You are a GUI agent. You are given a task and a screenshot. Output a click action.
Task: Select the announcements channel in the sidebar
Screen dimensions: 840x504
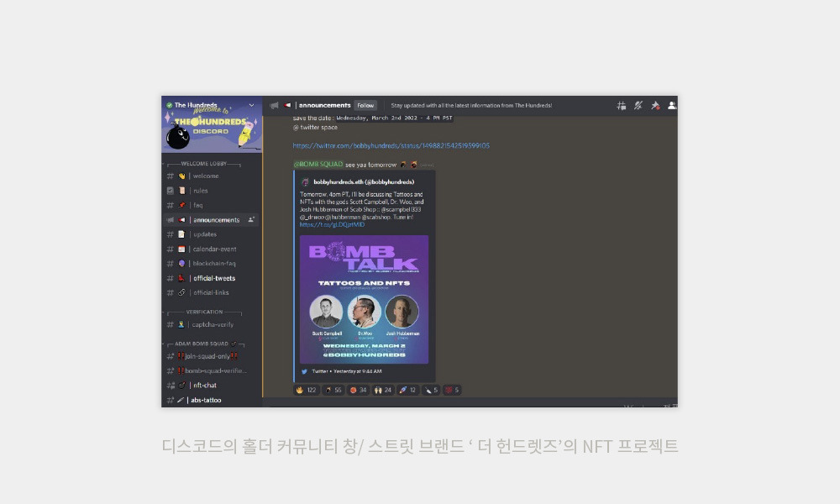tap(211, 219)
